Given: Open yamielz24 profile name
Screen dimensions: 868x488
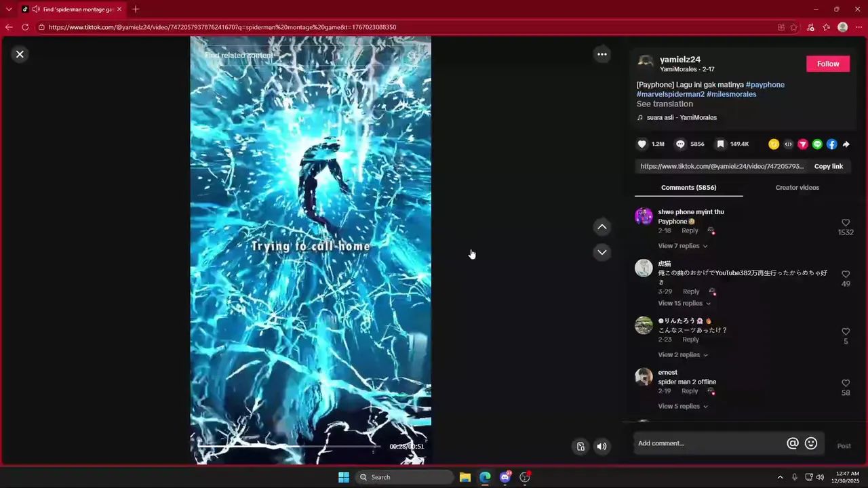Looking at the screenshot, I should [x=680, y=60].
